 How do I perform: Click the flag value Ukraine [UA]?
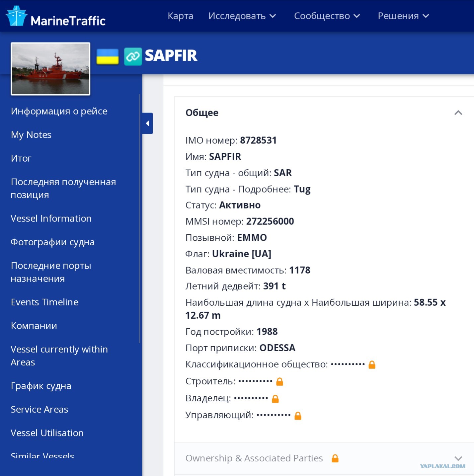click(242, 254)
